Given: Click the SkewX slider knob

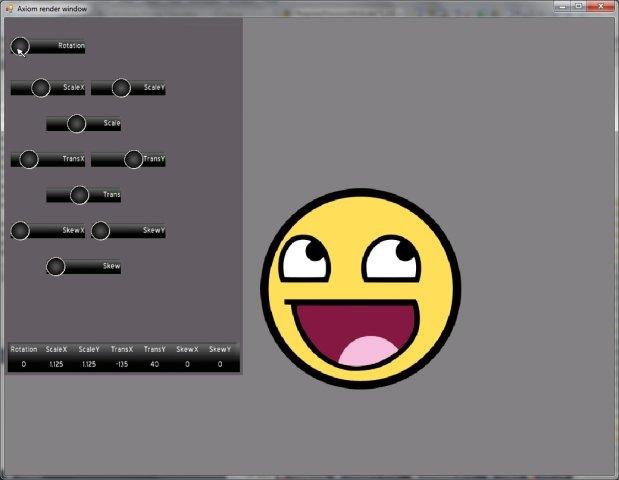Looking at the screenshot, I should click(x=20, y=231).
